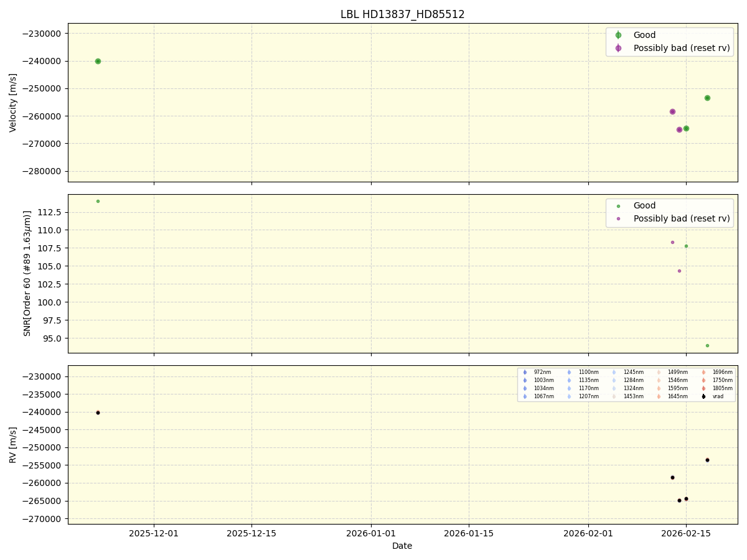Select the 1135nm legend entry
This screenshot has width=747, height=560.
(x=588, y=380)
